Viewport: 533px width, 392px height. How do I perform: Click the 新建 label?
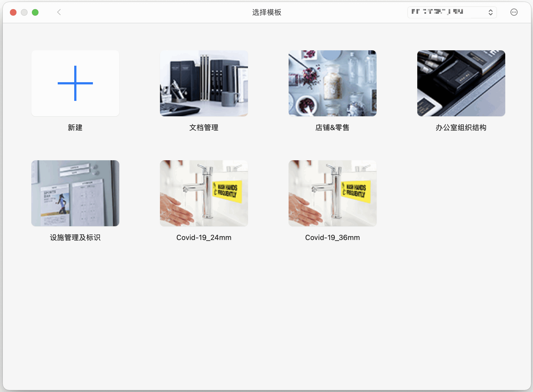75,128
